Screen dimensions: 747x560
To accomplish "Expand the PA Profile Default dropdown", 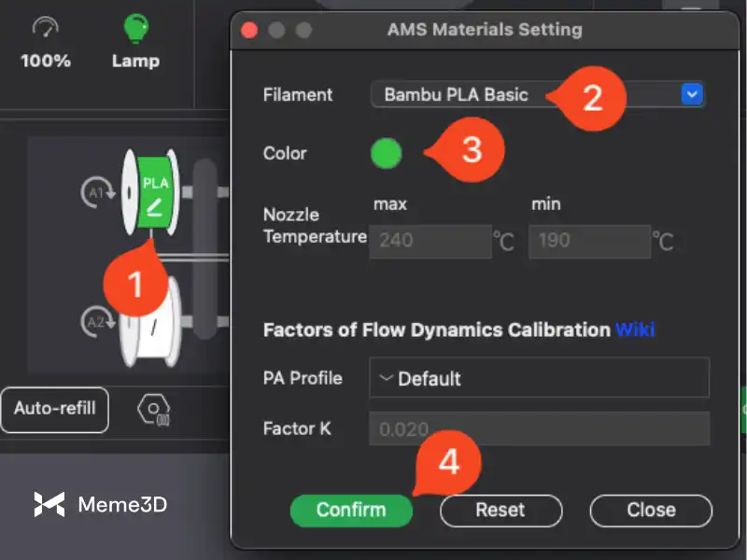I will coord(539,378).
